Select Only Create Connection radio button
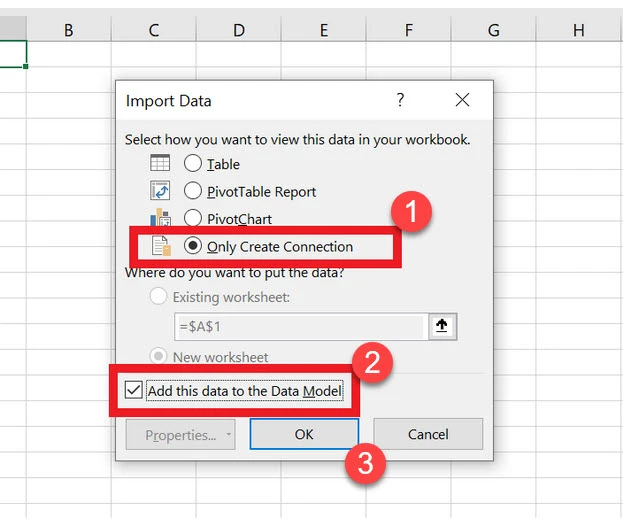 click(193, 246)
